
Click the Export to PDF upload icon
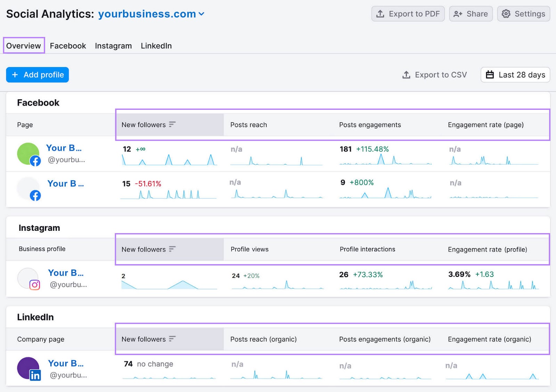point(381,14)
